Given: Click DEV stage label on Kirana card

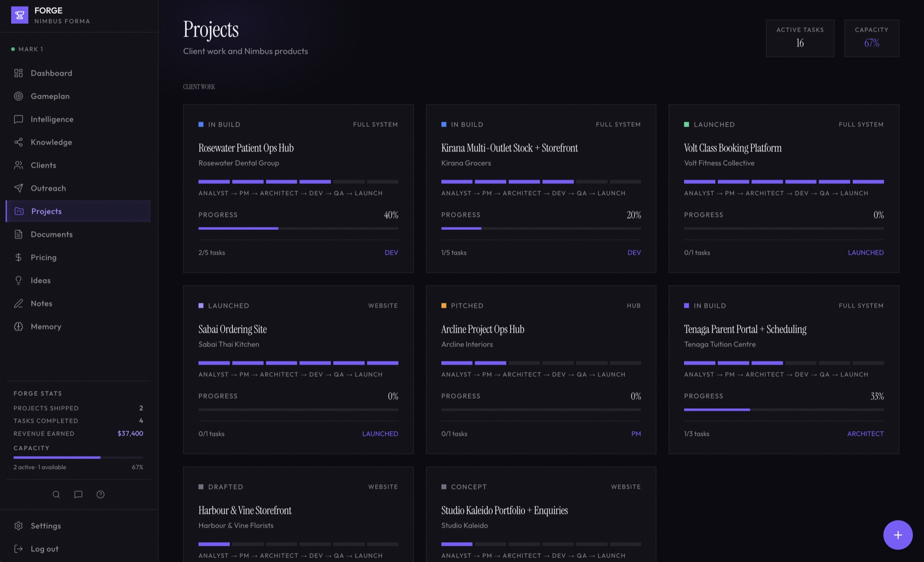Looking at the screenshot, I should (634, 252).
